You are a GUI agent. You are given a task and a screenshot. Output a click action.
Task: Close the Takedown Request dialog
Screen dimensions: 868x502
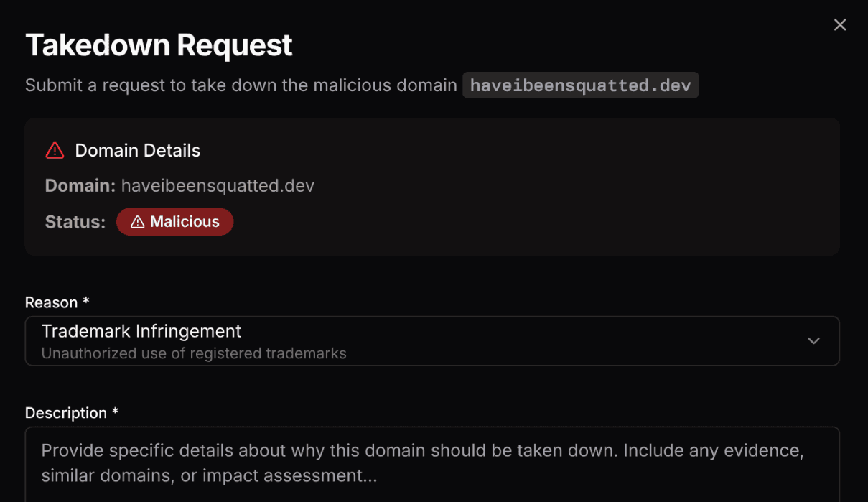tap(840, 25)
